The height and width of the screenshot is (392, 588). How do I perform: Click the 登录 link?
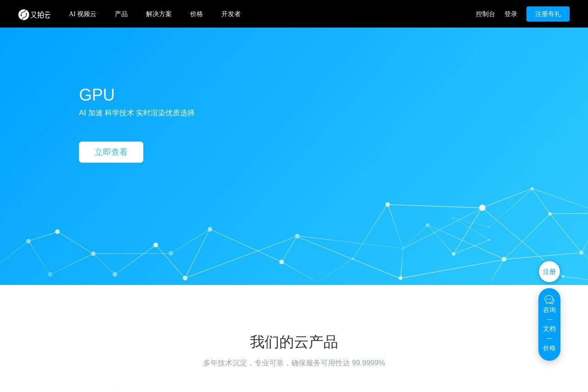(511, 14)
